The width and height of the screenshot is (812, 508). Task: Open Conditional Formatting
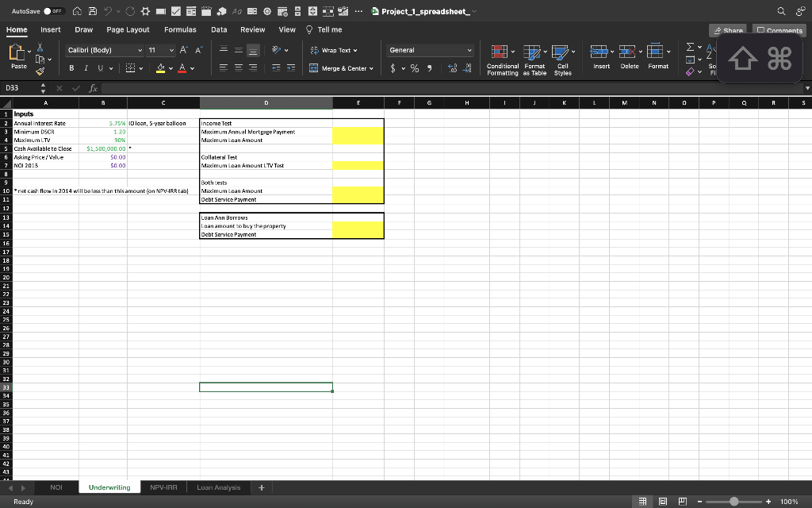pos(502,60)
